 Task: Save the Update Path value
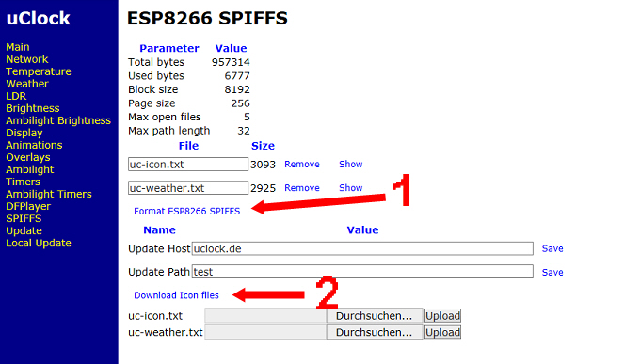(x=552, y=273)
